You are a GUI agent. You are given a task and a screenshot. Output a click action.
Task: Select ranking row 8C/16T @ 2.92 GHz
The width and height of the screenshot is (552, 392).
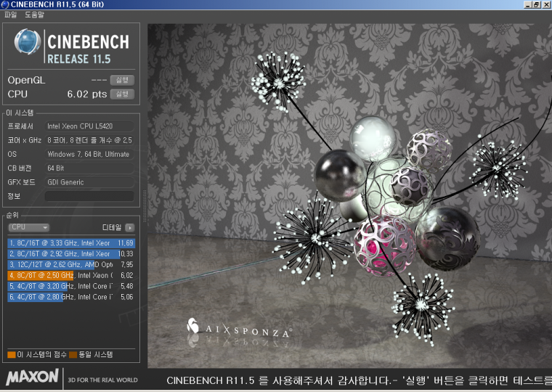[70, 253]
